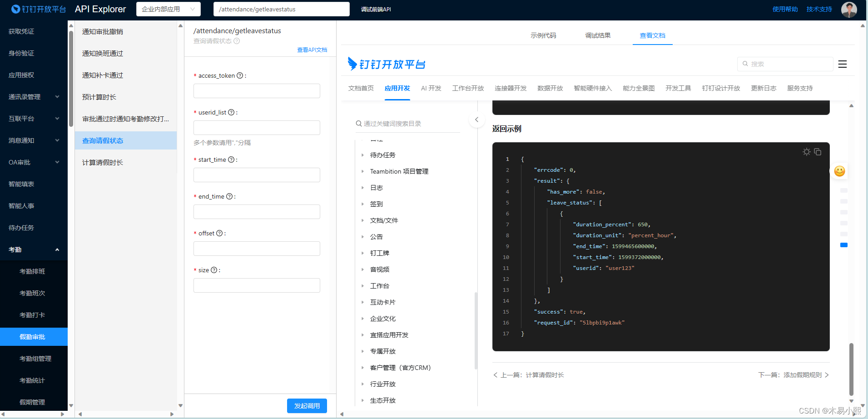Open the hamburger menu in docs header
Screen dimensions: 868x419
point(843,64)
